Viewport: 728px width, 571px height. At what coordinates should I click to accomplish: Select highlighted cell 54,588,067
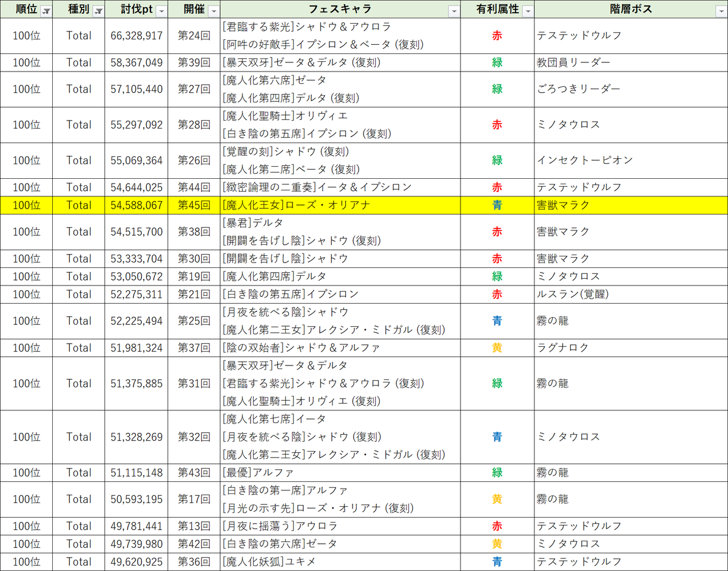pos(136,205)
